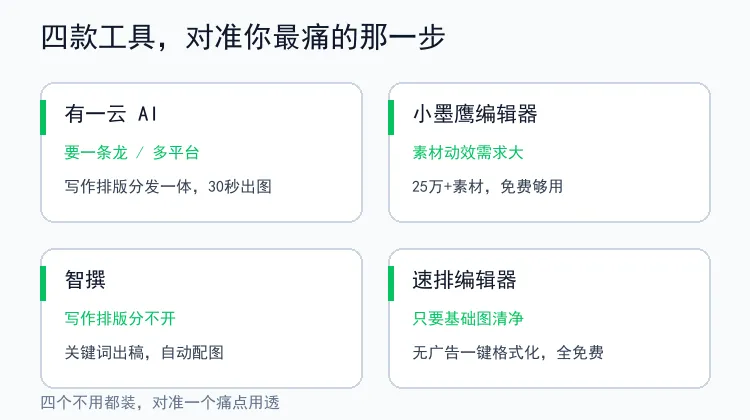
Task: Click the text 无广告一键格式化，全免费
Action: point(508,353)
